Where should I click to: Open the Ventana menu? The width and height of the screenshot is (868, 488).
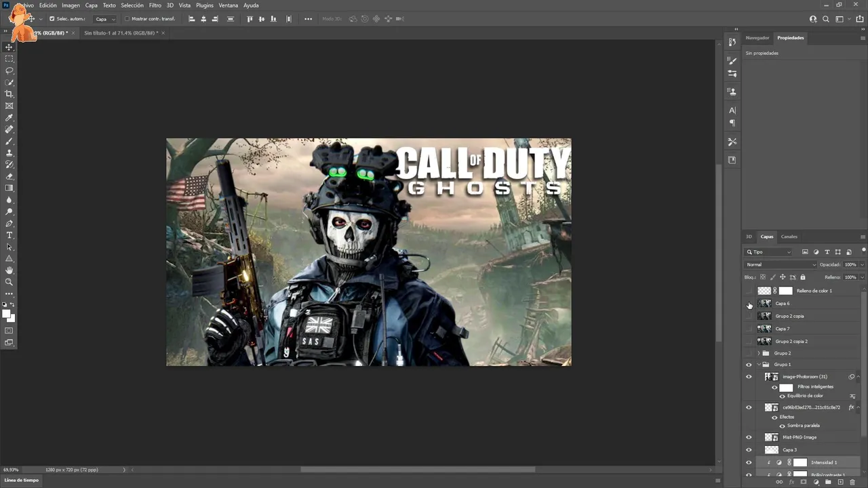click(x=229, y=5)
